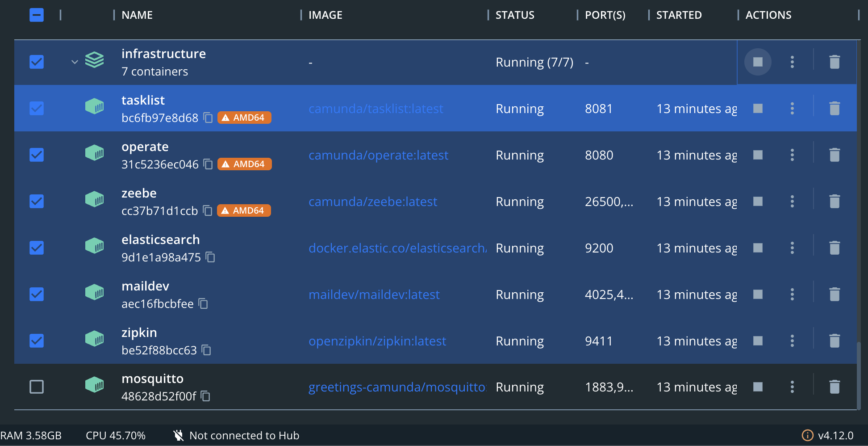Viewport: 868px width, 446px height.
Task: Uncheck the maildev row checkbox
Action: tap(37, 294)
